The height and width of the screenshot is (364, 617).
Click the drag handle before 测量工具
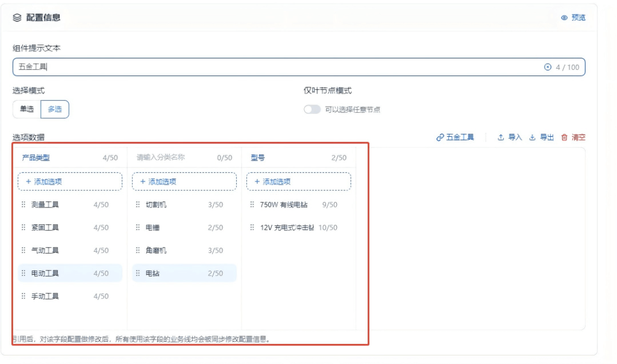pyautogui.click(x=22, y=205)
